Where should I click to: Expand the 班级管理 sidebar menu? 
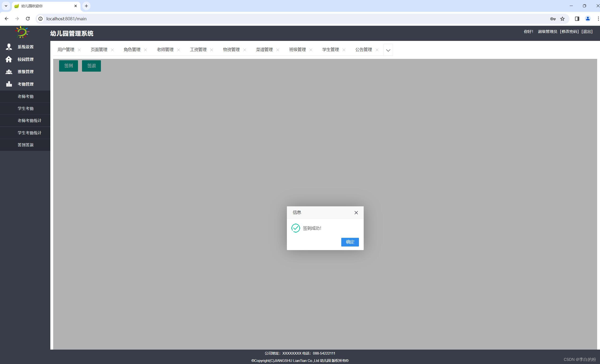click(x=25, y=72)
